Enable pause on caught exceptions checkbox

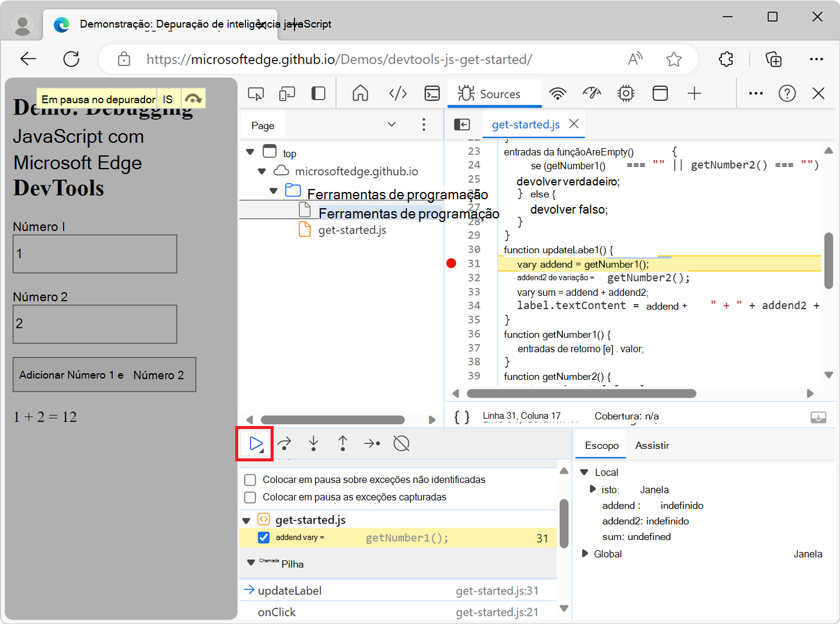(x=251, y=497)
